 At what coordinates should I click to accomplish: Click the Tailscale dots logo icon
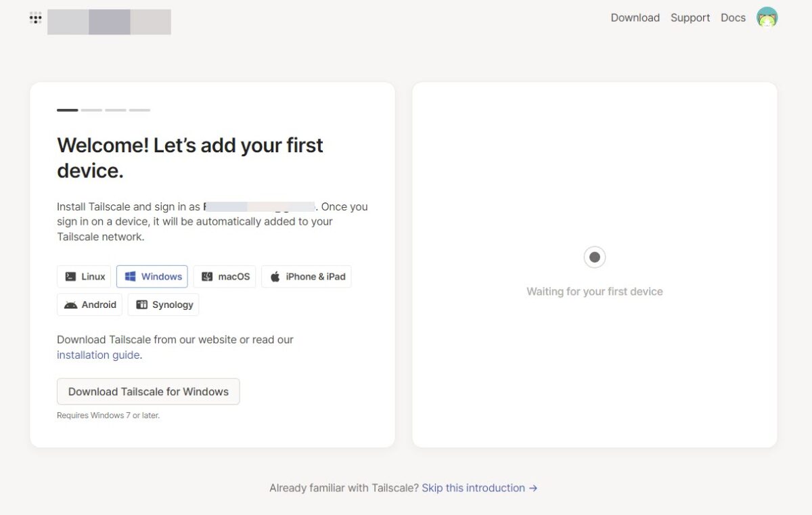(36, 18)
